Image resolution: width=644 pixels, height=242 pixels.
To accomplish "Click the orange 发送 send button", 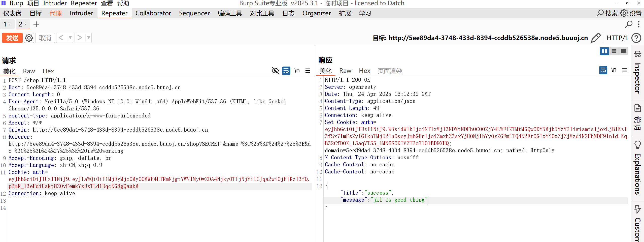I will click(x=12, y=38).
